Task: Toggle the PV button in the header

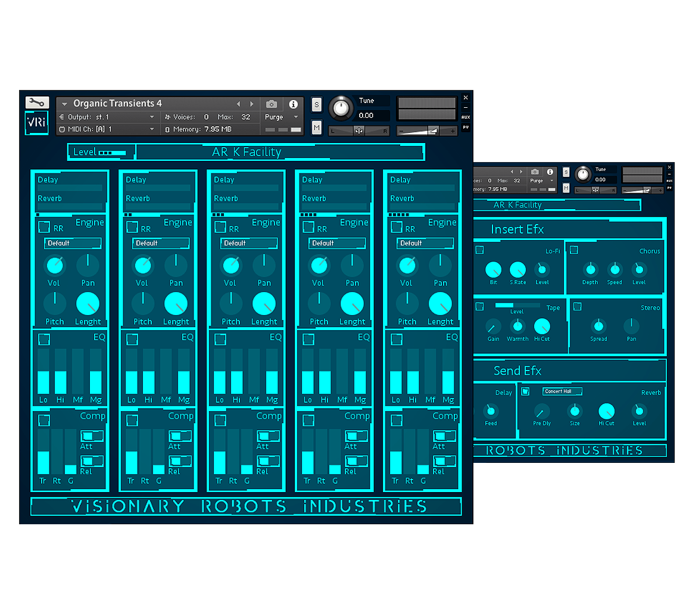Action: pyautogui.click(x=466, y=127)
